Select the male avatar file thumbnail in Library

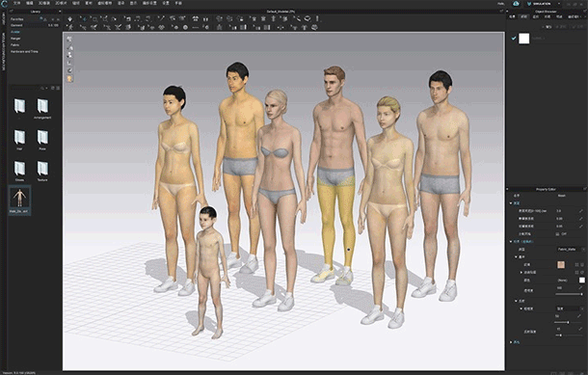(19, 200)
